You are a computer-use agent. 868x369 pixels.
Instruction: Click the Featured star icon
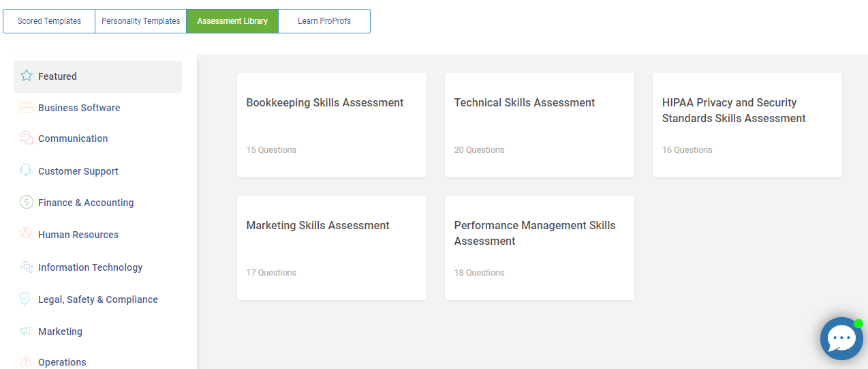point(27,76)
